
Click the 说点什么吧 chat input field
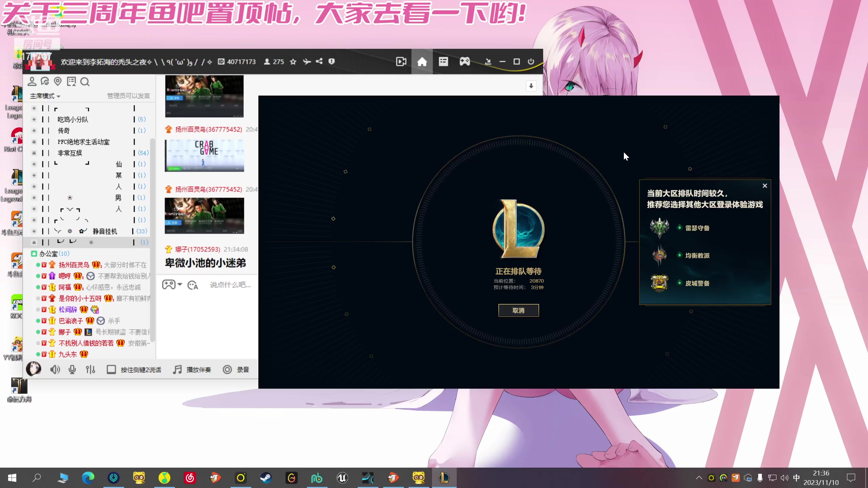tap(230, 285)
